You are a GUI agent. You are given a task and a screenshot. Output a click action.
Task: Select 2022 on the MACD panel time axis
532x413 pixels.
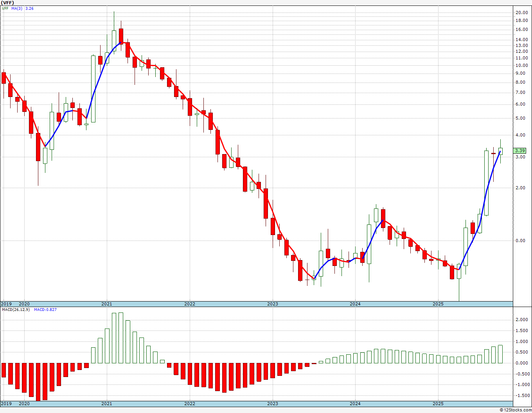point(190,404)
